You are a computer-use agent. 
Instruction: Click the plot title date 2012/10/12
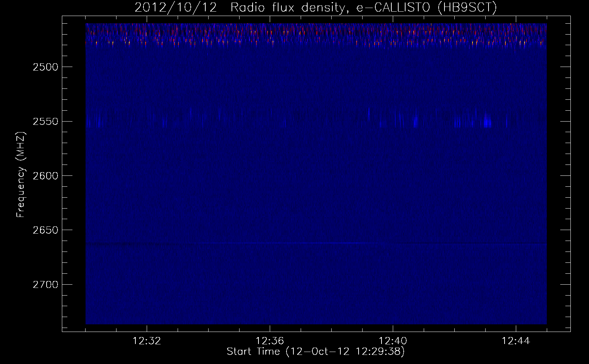(x=175, y=8)
